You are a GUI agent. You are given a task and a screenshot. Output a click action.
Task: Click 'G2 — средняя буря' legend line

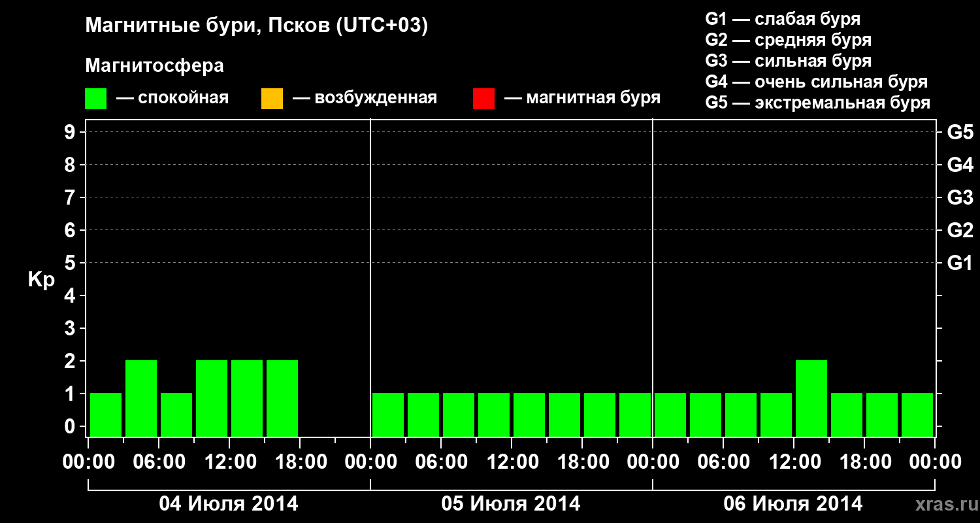pyautogui.click(x=789, y=40)
